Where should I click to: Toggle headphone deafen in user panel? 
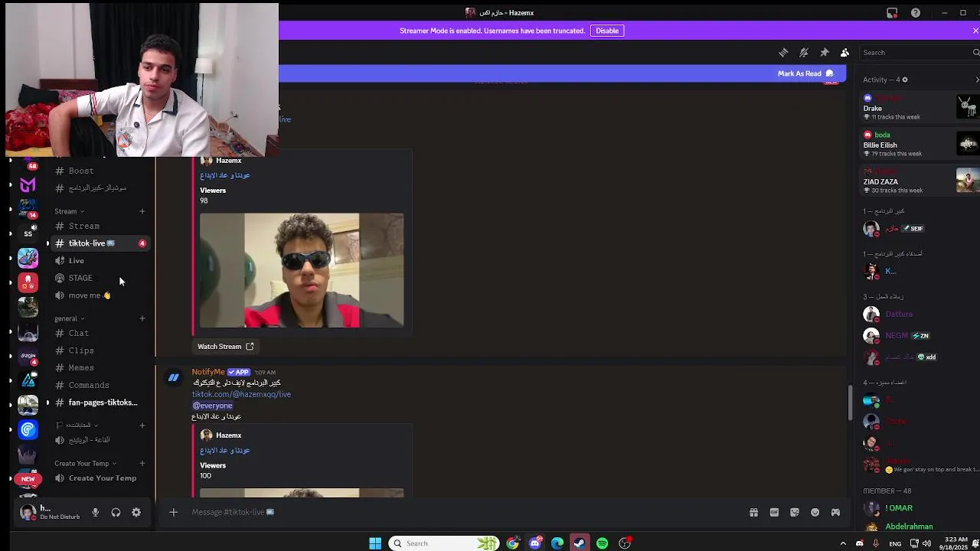pyautogui.click(x=116, y=513)
